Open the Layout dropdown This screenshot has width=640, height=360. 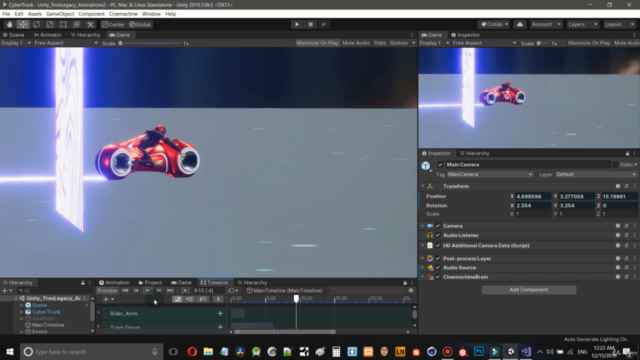(619, 24)
